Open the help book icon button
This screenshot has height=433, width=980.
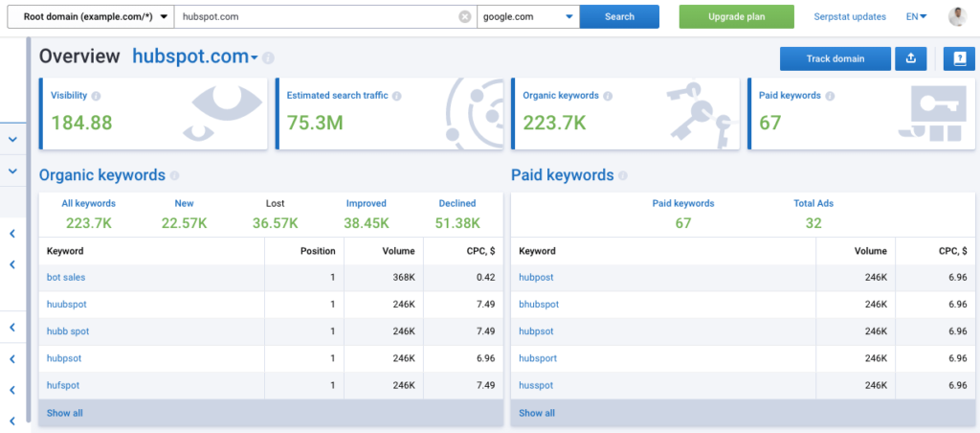click(x=959, y=58)
